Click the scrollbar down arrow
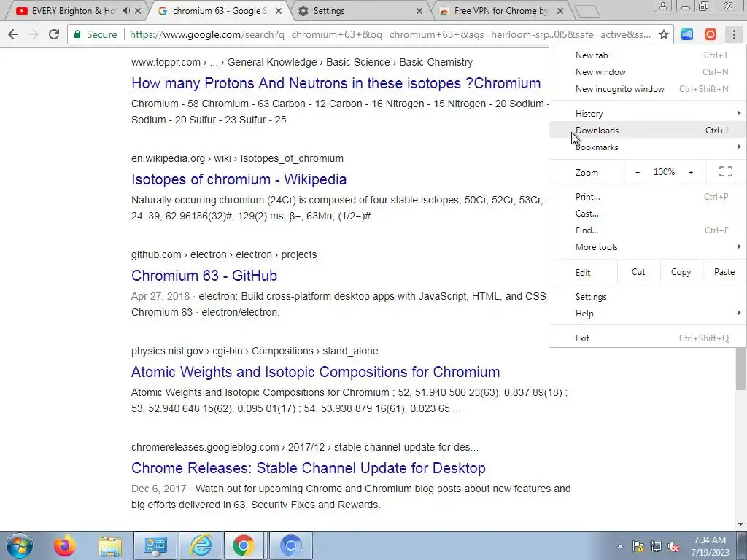The height and width of the screenshot is (560, 747). (x=740, y=524)
